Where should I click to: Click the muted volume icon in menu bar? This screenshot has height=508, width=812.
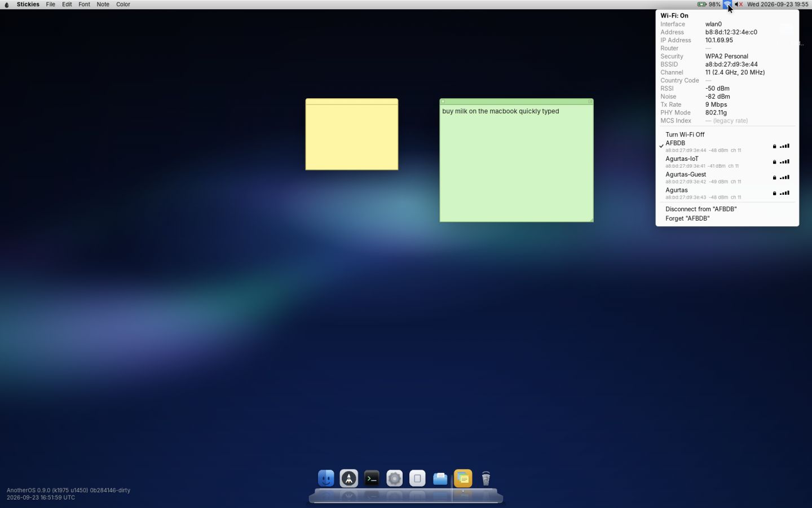[x=739, y=5]
